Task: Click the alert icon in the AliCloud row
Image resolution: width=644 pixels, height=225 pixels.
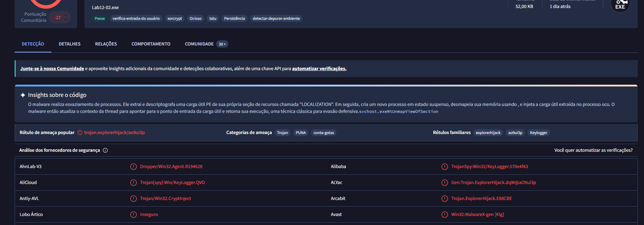Action: [134, 183]
